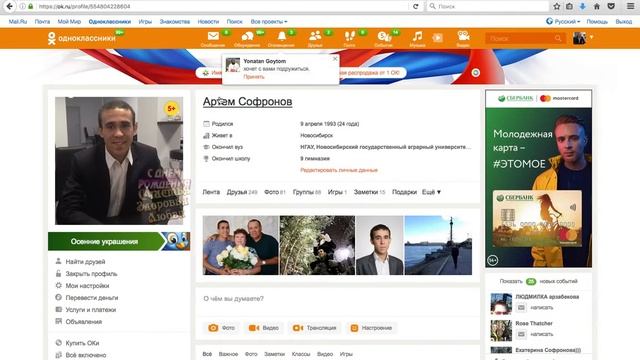Open Знакомства link in top bar
The width and height of the screenshot is (640, 360).
pos(175,22)
